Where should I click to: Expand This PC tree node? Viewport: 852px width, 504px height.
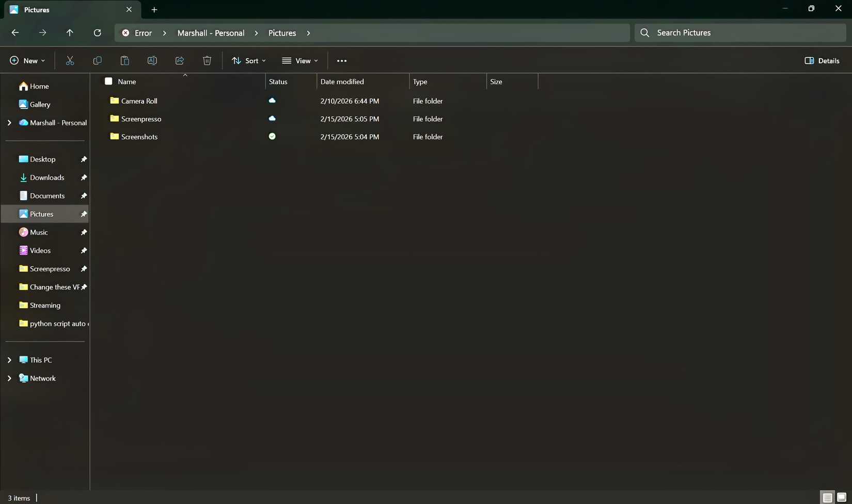[9, 360]
